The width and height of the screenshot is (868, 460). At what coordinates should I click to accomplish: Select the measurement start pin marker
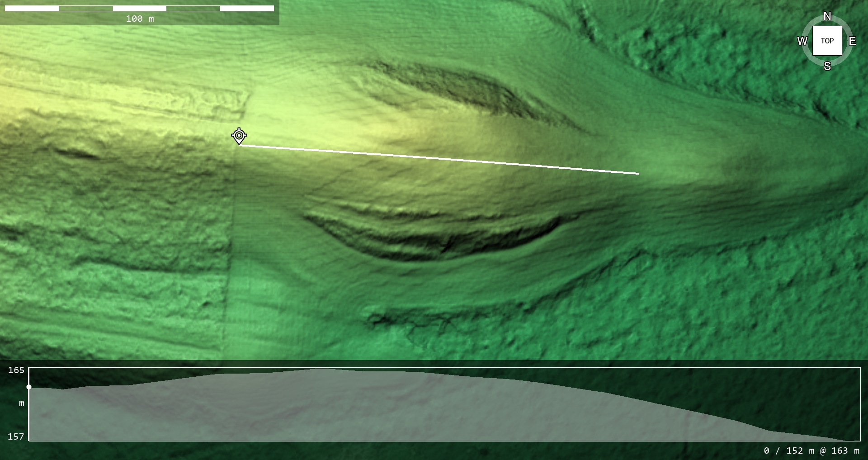click(x=239, y=136)
